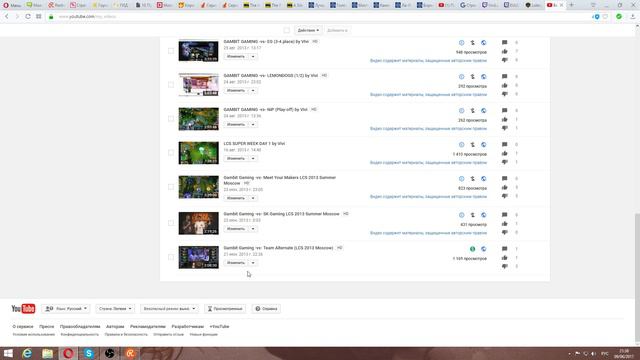Screen dimensions: 640x360
Task: Open the country dropdown in footer
Action: click(x=115, y=309)
